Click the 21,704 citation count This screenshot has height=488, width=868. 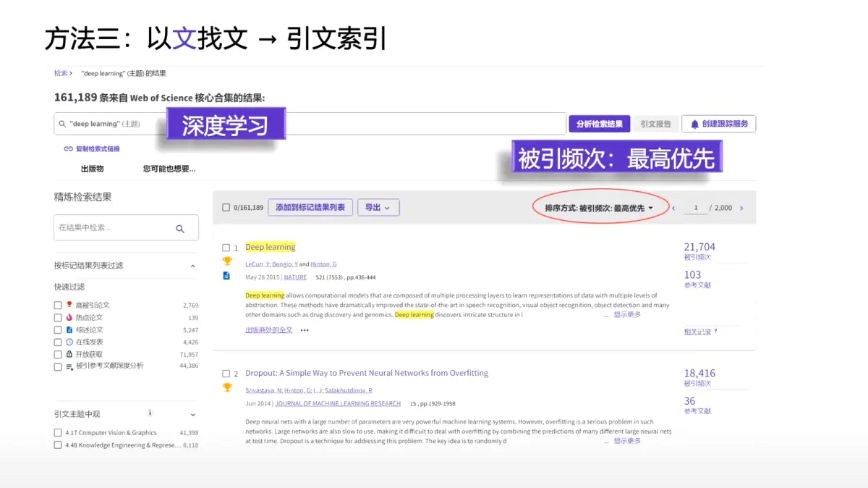pyautogui.click(x=699, y=247)
